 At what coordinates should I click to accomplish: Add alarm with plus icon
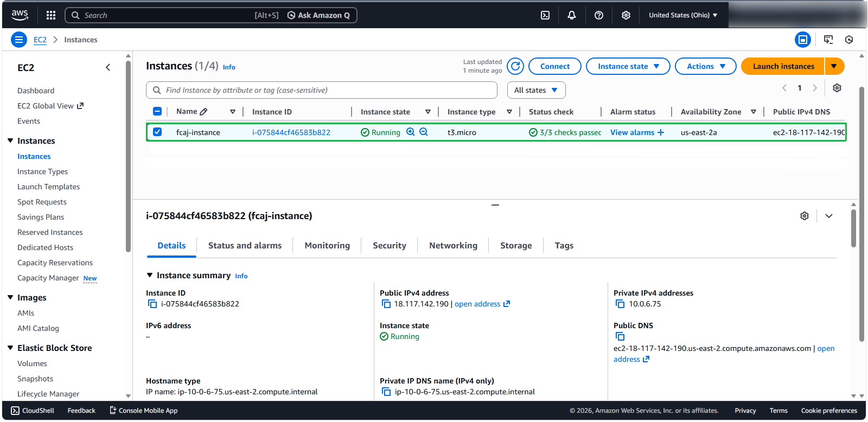[x=661, y=132]
